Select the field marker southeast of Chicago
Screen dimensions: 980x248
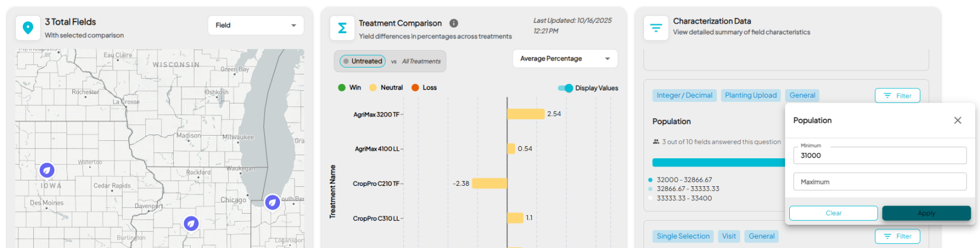(x=272, y=202)
